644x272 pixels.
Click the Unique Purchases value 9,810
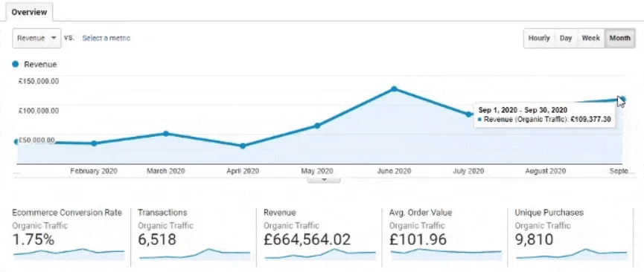[534, 239]
